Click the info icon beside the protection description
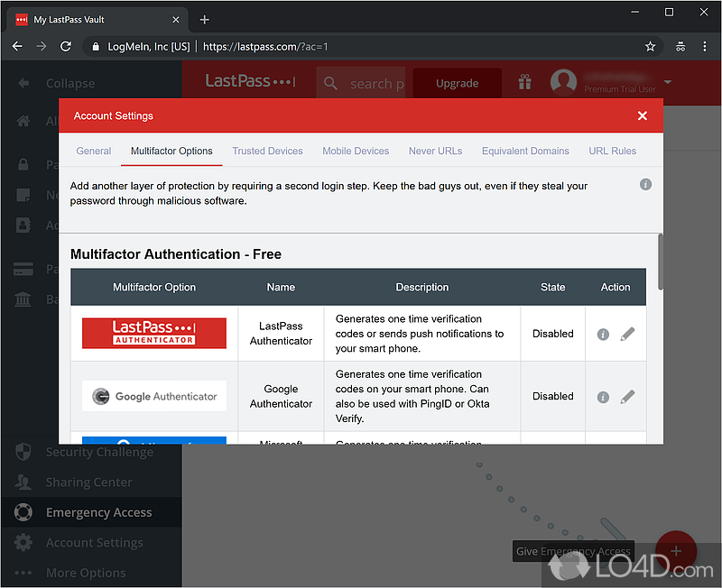Screen dimensions: 722x588 click(x=645, y=185)
